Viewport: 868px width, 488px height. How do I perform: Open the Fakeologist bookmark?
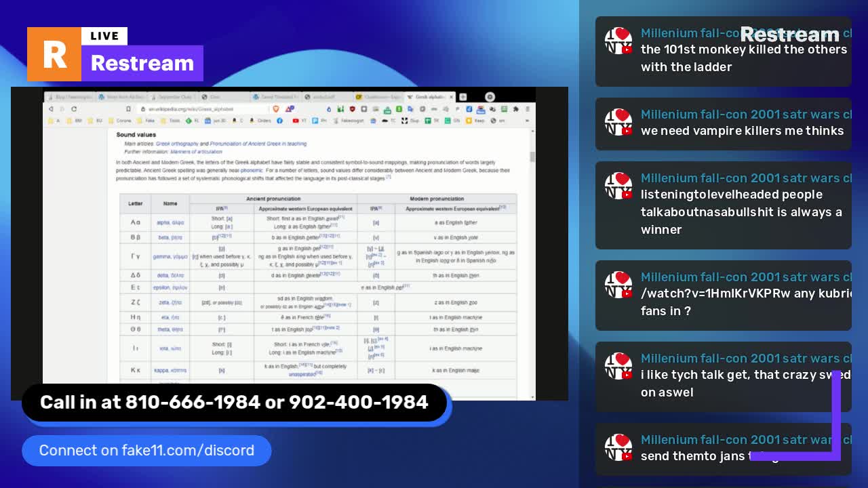pos(349,121)
